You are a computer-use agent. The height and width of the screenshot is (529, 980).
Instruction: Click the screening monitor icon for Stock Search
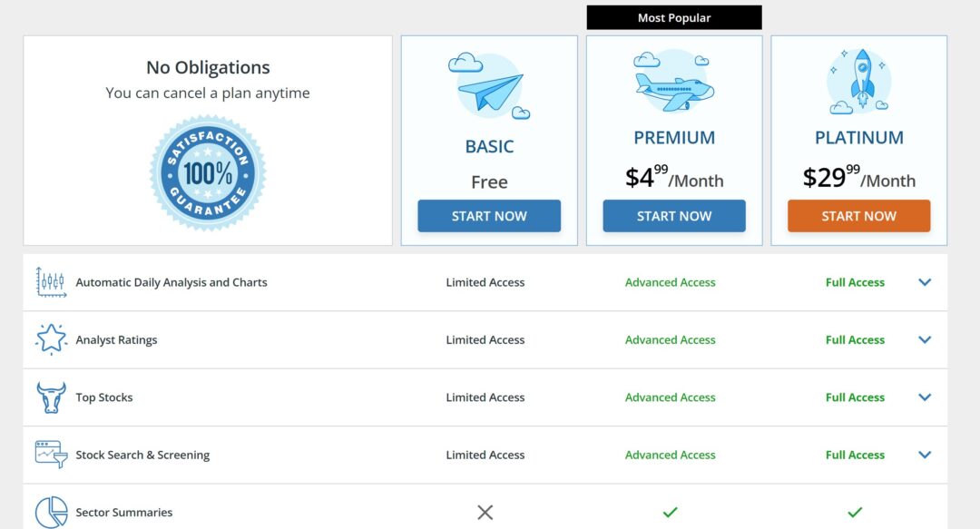pos(50,455)
